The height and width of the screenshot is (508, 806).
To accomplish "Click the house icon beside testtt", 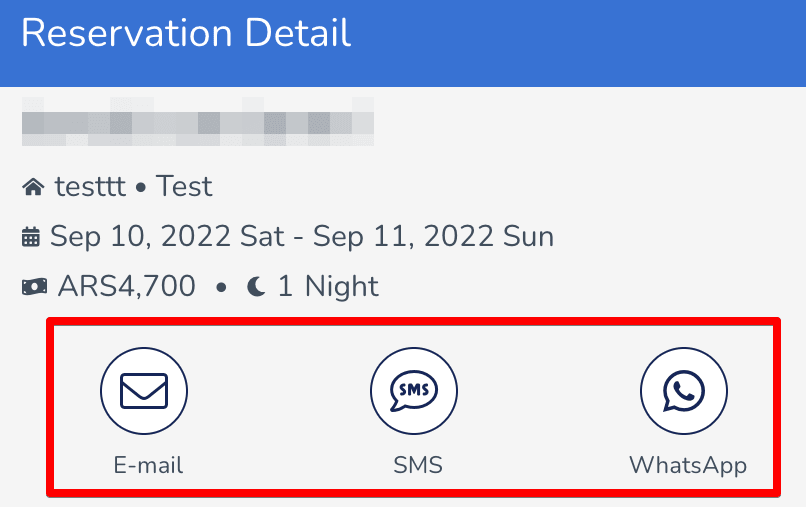I will click(33, 187).
